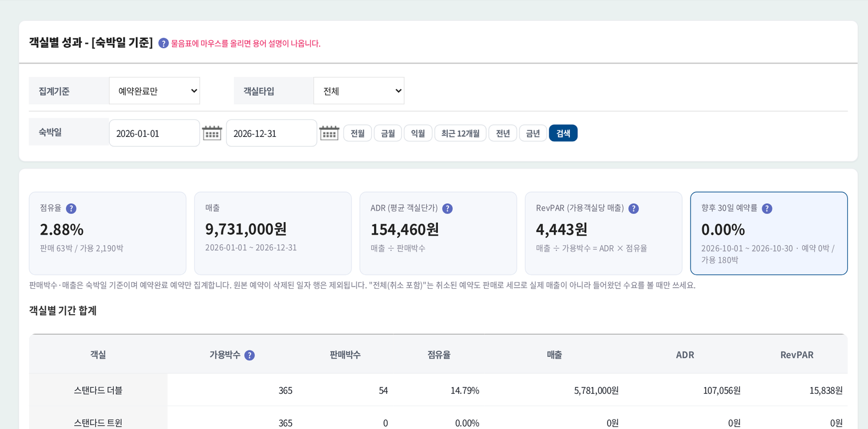Click the ADR table column header
868x429 pixels.
click(x=685, y=355)
